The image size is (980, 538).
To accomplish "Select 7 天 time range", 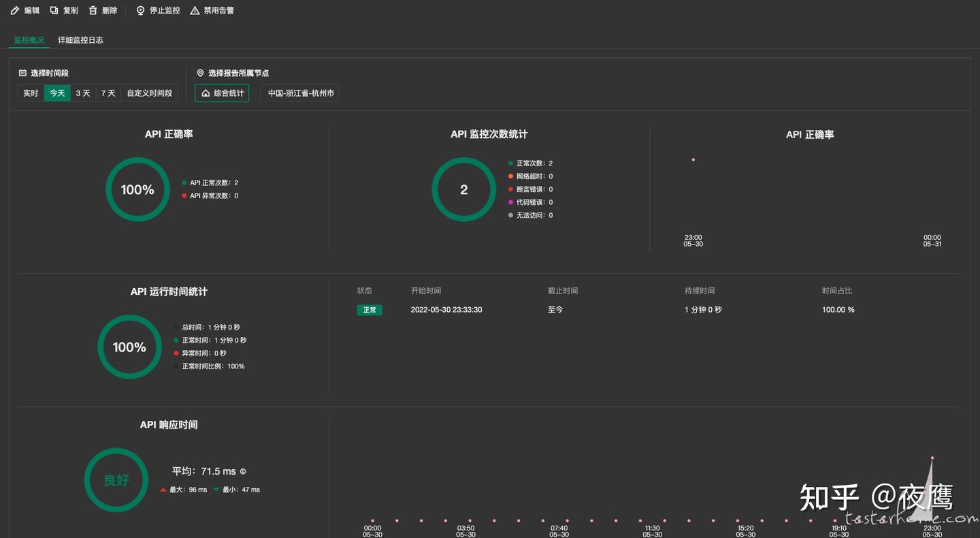I will pyautogui.click(x=108, y=93).
